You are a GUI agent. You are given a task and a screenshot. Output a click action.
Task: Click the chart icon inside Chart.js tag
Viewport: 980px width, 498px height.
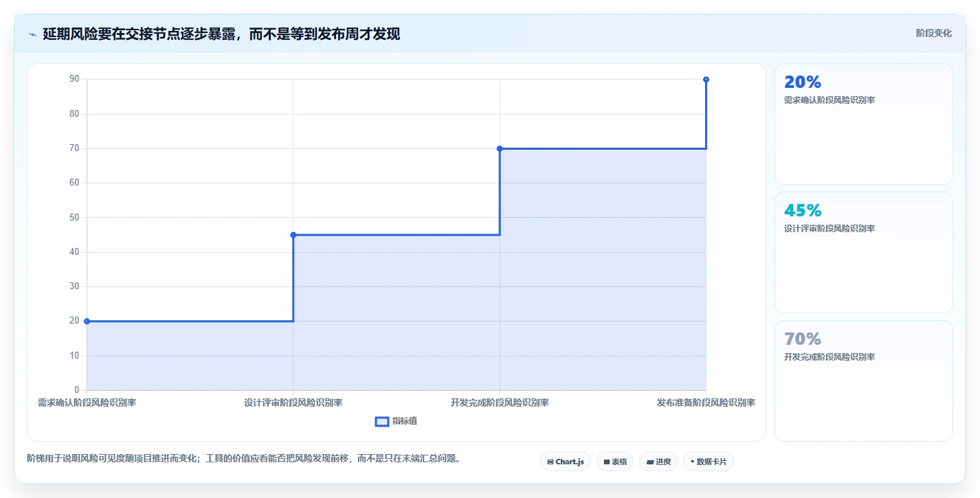tap(550, 462)
